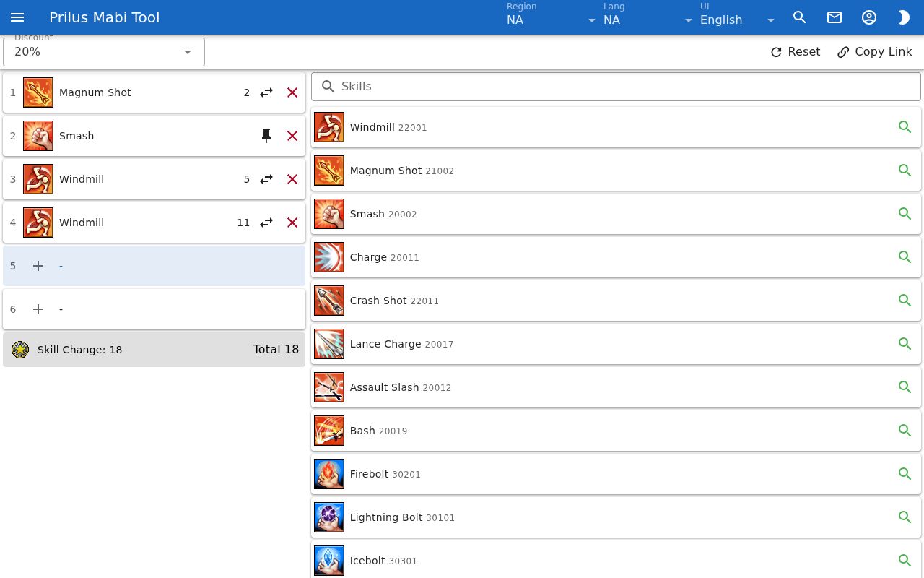The image size is (924, 578).
Task: Look up Firebolt 30201 details
Action: point(905,474)
